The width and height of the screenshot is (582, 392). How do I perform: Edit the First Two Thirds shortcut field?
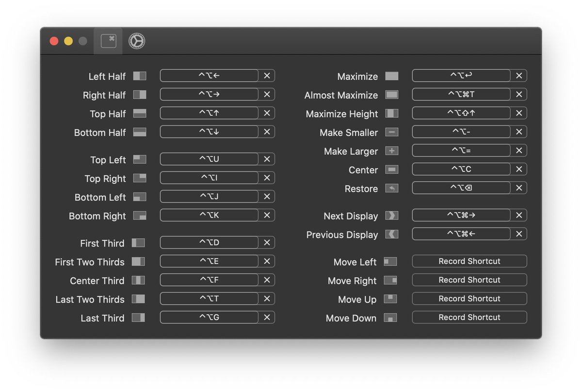point(210,261)
